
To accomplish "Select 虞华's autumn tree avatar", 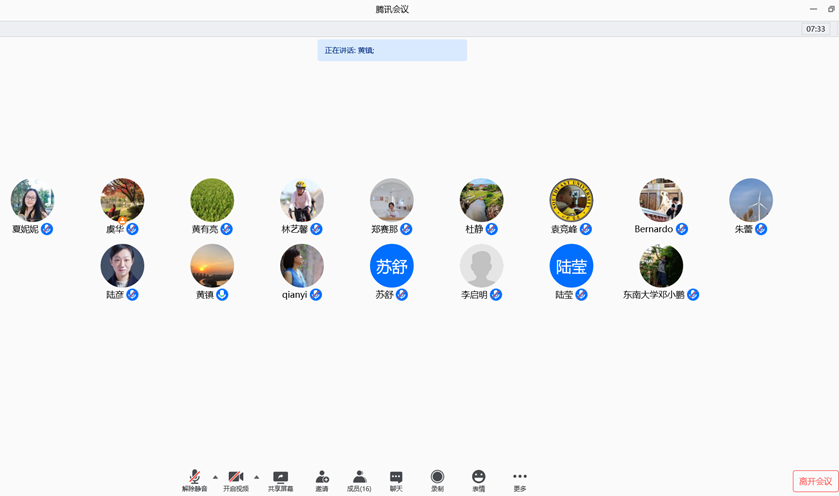I will coord(122,200).
